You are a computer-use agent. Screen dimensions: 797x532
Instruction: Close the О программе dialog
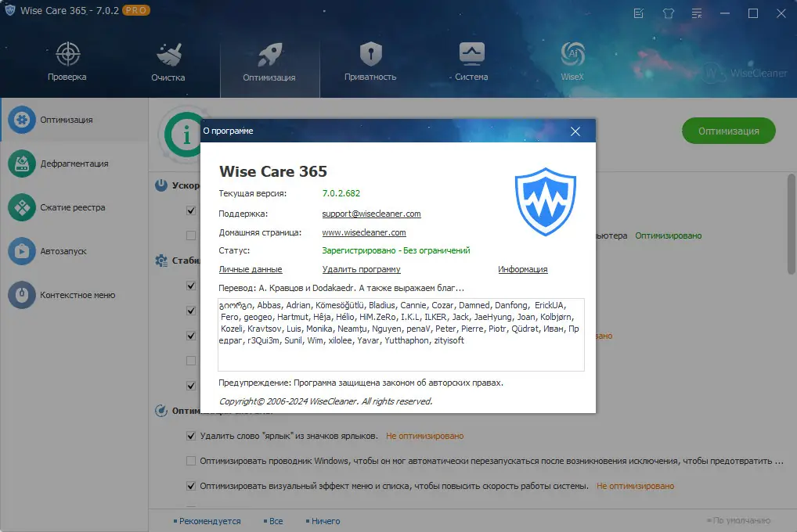point(575,131)
